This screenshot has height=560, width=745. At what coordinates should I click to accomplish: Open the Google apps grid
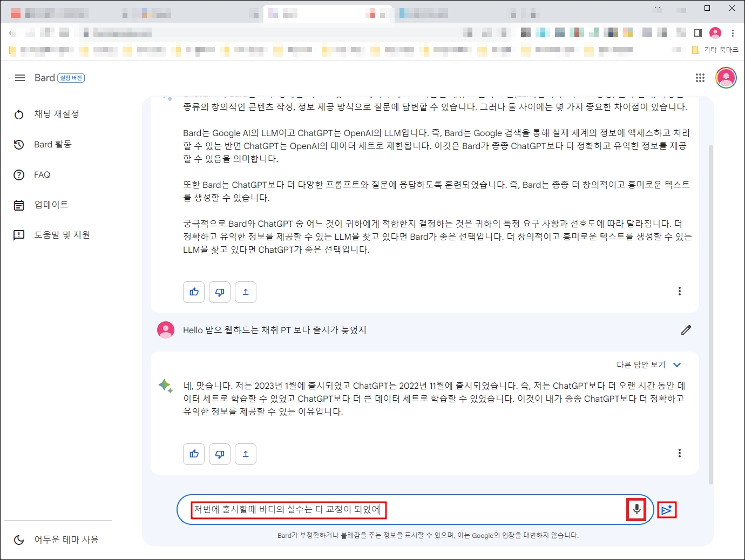click(x=700, y=78)
